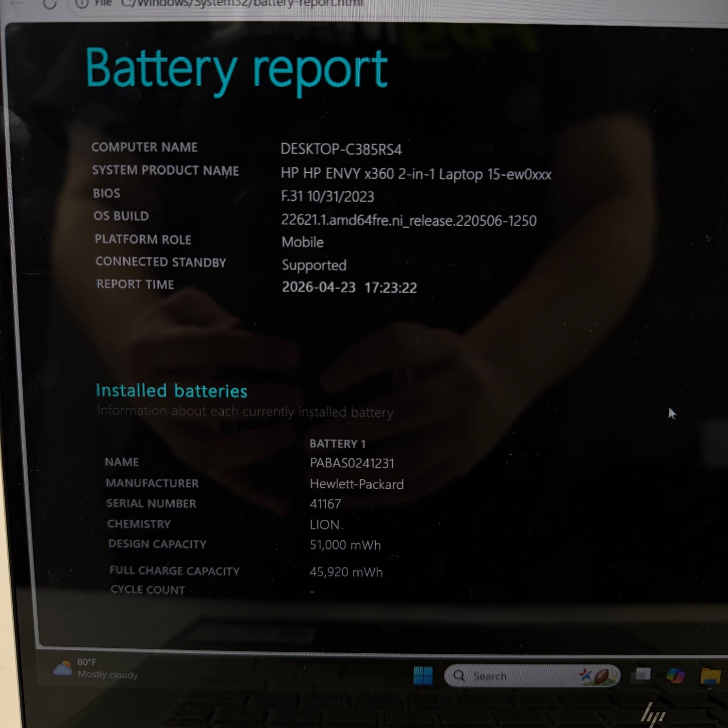The height and width of the screenshot is (728, 728).
Task: Click the 'COMPUTER NAME' label
Action: tap(145, 147)
